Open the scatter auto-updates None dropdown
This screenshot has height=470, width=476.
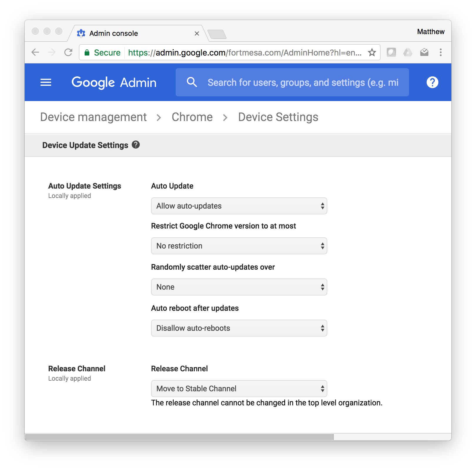(x=239, y=287)
